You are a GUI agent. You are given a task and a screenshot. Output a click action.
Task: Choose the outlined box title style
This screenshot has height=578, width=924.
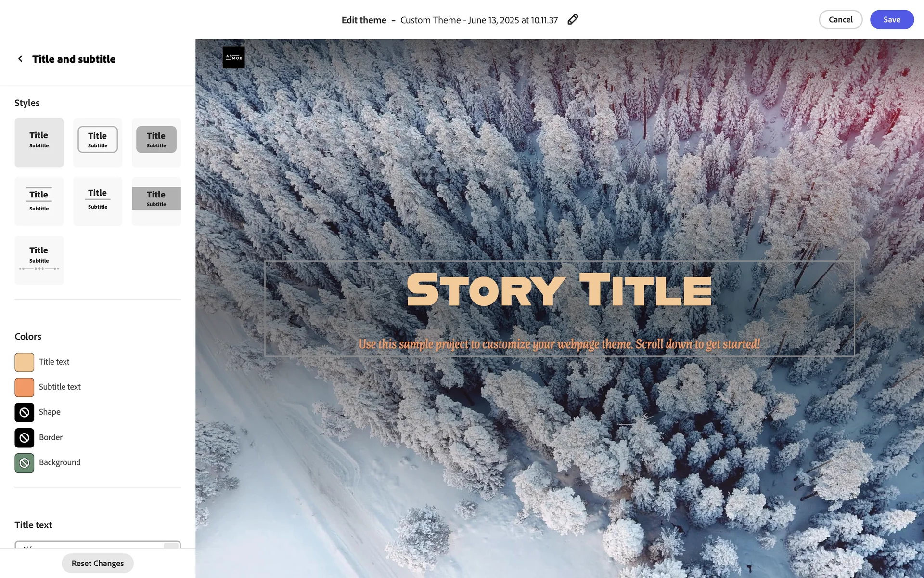pyautogui.click(x=98, y=143)
